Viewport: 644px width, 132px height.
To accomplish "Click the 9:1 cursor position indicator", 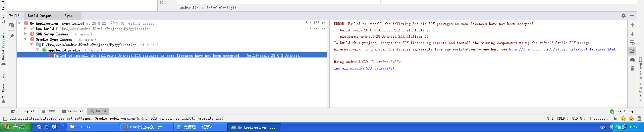I will [x=550, y=118].
